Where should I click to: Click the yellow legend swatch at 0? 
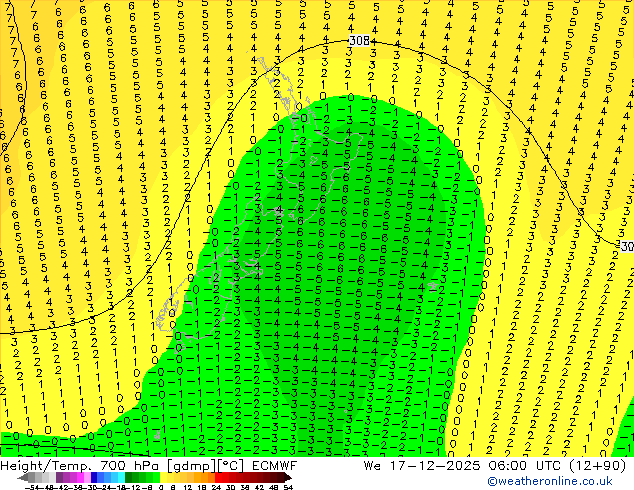click(x=163, y=477)
